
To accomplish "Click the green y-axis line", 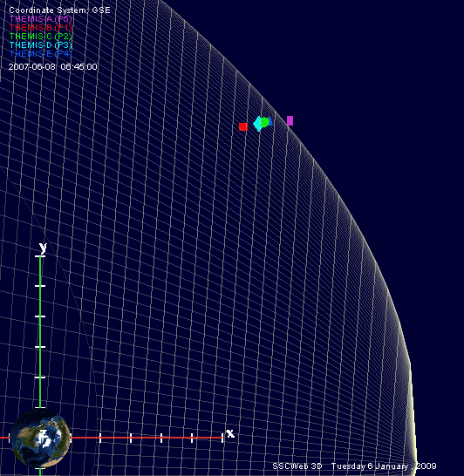I will point(40,332).
